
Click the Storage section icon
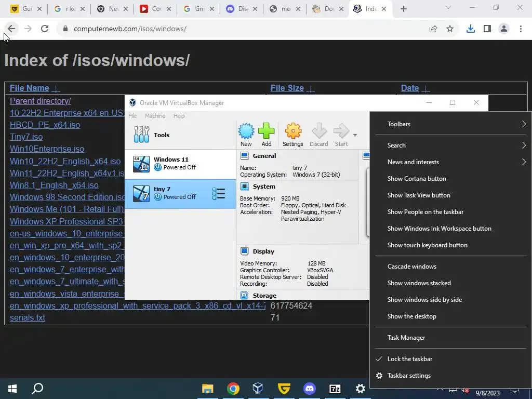[244, 295]
